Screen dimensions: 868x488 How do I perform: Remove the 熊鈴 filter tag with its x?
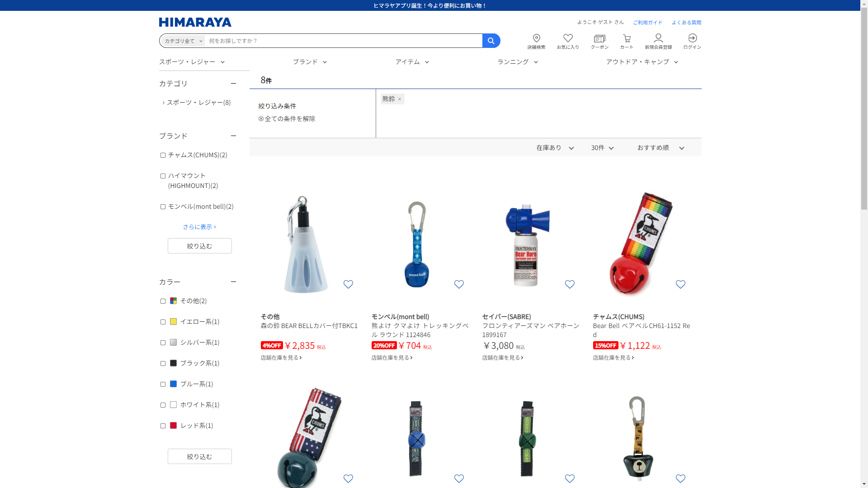coord(400,99)
